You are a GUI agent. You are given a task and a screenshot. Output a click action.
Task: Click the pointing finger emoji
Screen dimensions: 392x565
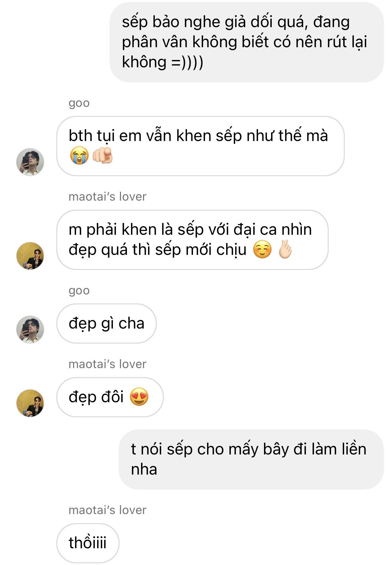point(103,156)
